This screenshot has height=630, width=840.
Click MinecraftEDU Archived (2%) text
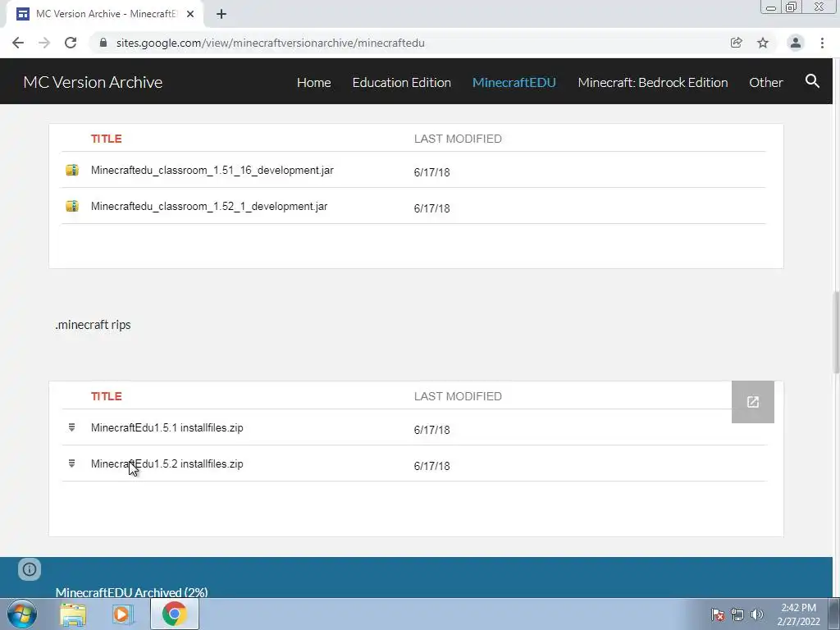[x=131, y=592]
